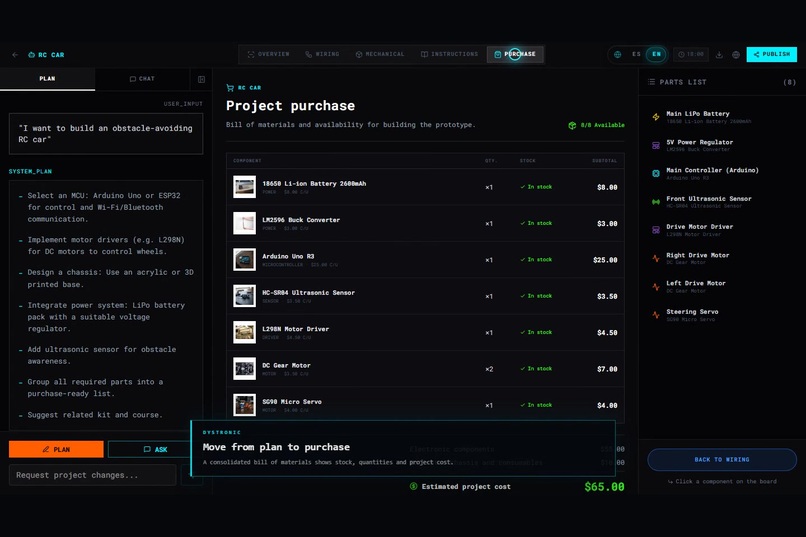Viewport: 806px width, 537px height.
Task: Click the x2 quantity for DC Gear Motor
Action: tap(489, 369)
